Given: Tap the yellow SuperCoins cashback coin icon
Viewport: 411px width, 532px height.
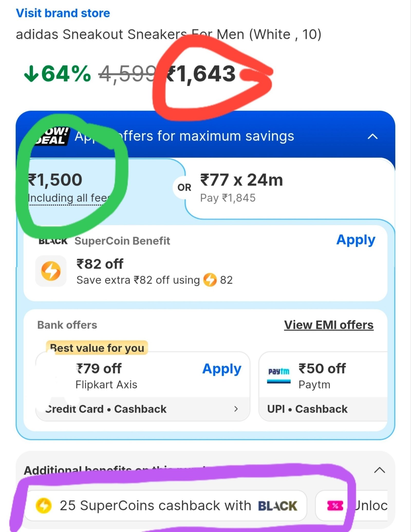Looking at the screenshot, I should [x=44, y=506].
